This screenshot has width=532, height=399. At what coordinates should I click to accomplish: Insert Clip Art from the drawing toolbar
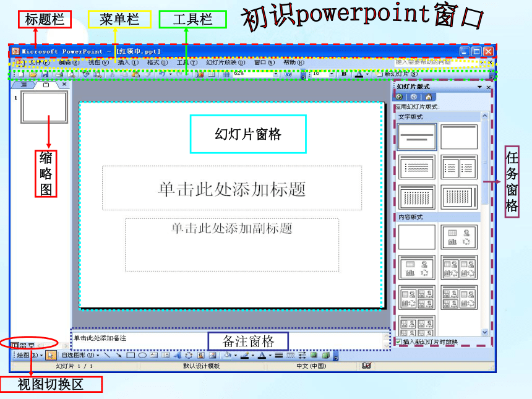(x=200, y=355)
